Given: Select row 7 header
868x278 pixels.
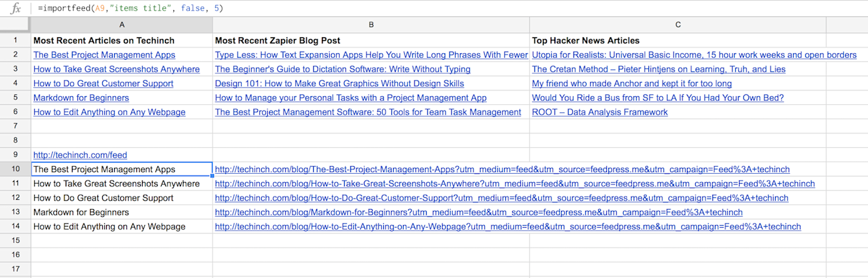Looking at the screenshot, I should [15, 126].
